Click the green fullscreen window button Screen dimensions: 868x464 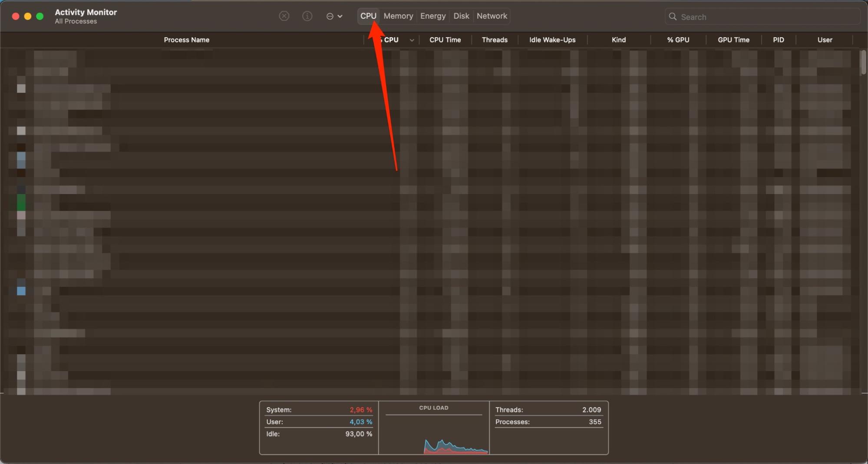click(x=40, y=16)
